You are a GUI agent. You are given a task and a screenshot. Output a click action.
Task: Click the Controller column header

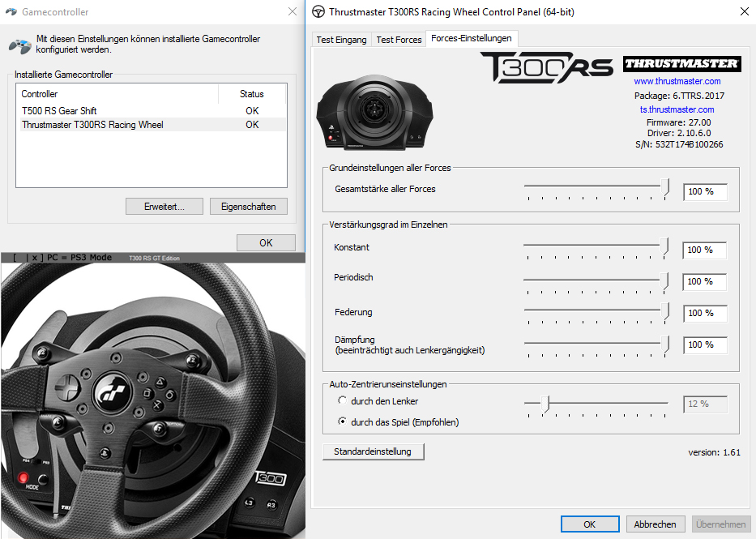117,94
